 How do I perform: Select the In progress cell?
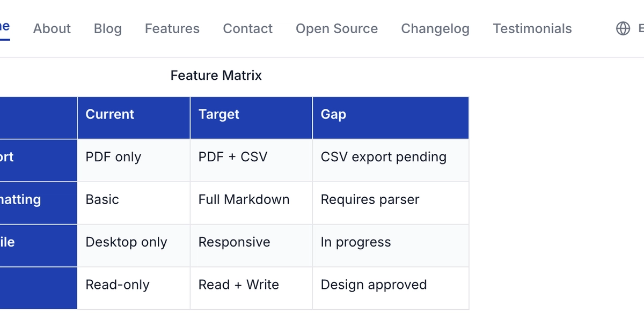click(x=391, y=245)
